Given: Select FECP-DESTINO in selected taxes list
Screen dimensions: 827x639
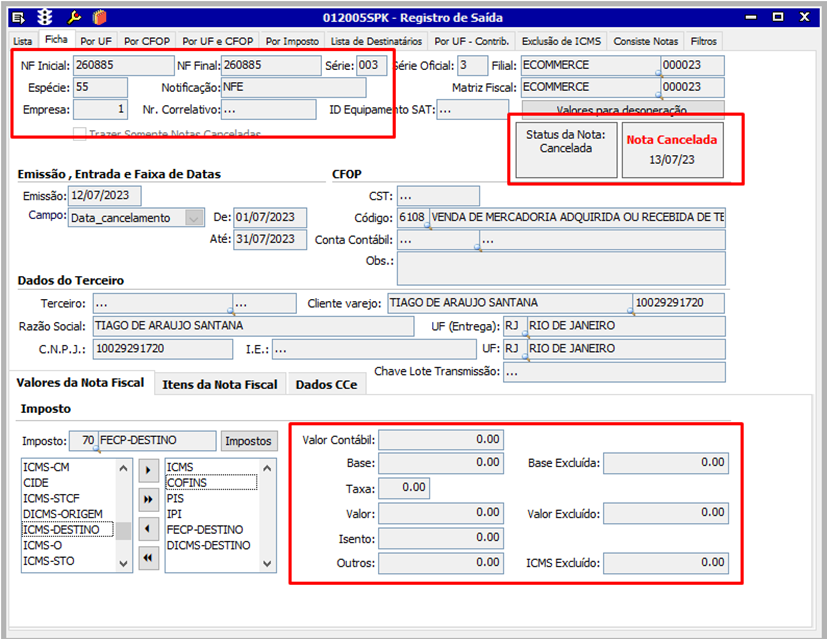Looking at the screenshot, I should (205, 530).
